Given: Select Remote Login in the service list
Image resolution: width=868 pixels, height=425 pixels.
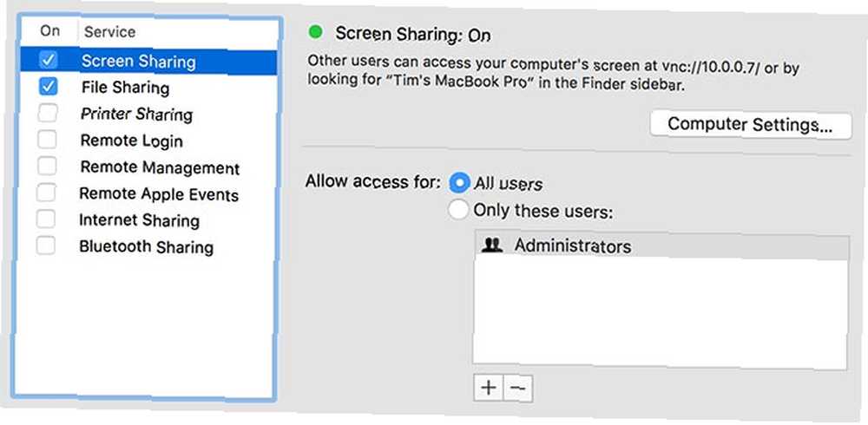Looking at the screenshot, I should pos(148,140).
